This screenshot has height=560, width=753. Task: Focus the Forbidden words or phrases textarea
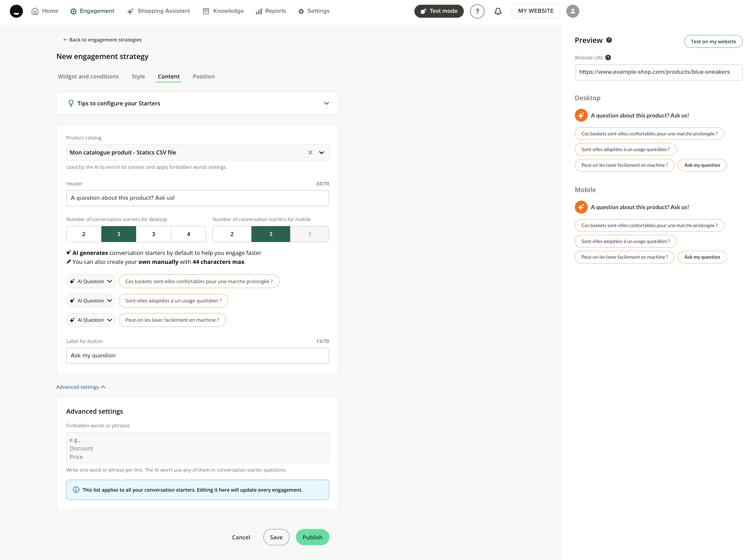point(197,448)
